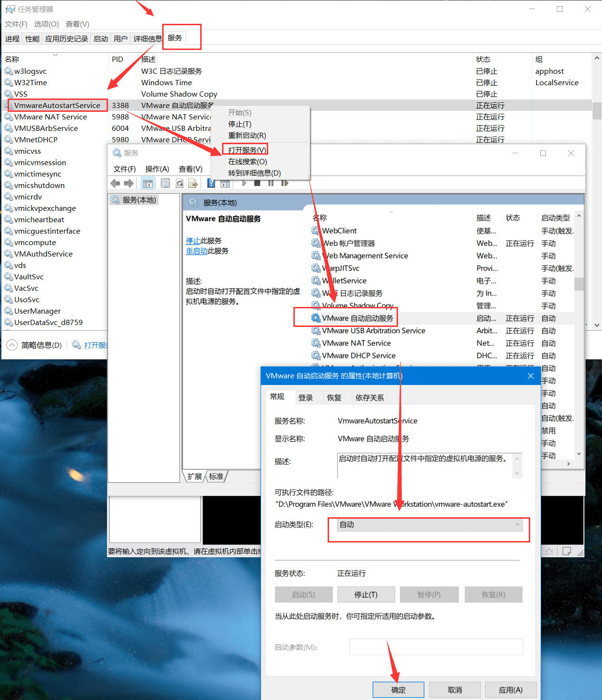Click the Stop Service square toolbar icon

point(257,183)
